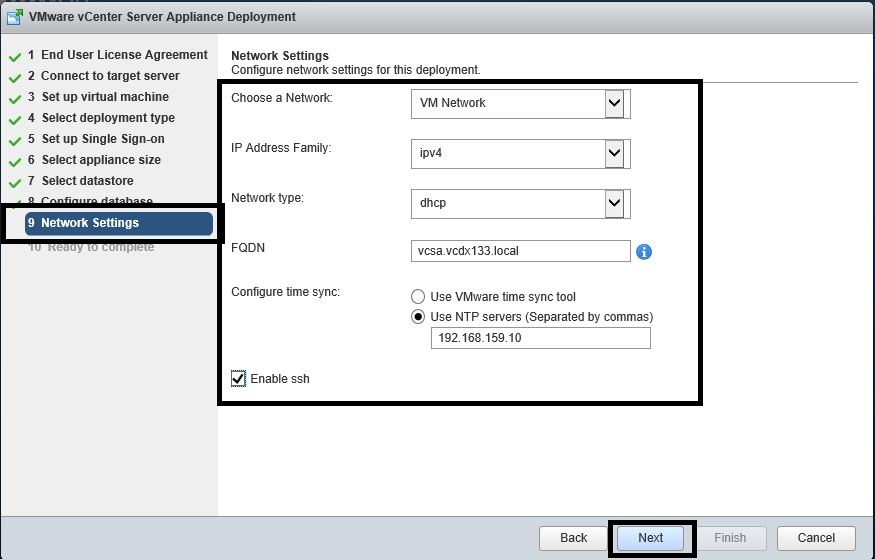Screen dimensions: 875x559
Task: Select Use VMware time sync tool
Action: 418,297
